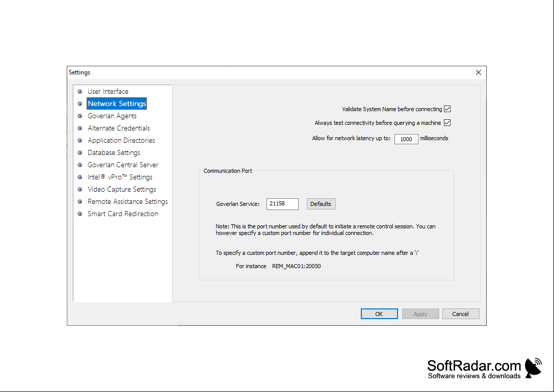Click the Goverlan Service port field

click(x=282, y=204)
